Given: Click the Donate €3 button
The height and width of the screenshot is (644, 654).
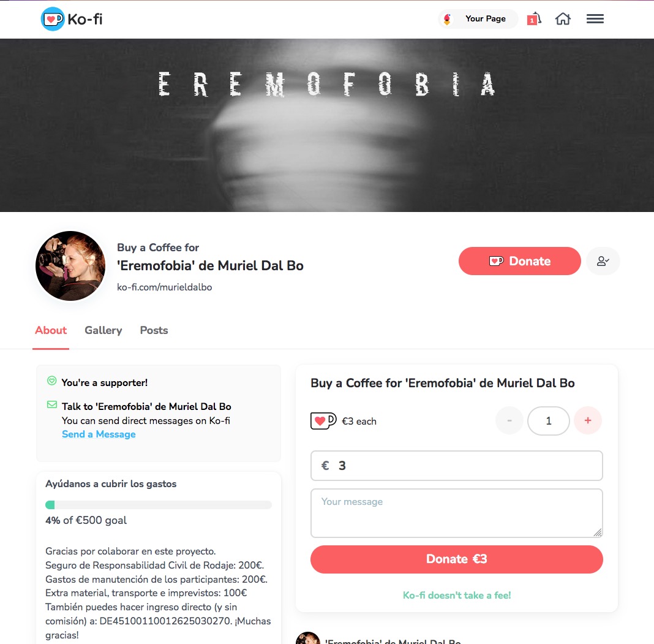Looking at the screenshot, I should coord(457,559).
